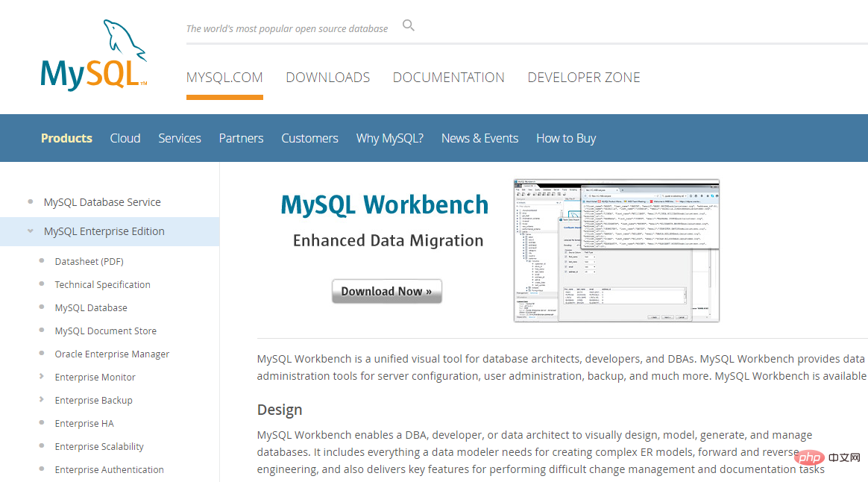Image resolution: width=868 pixels, height=482 pixels.
Task: Click the MySQL Workbench banner title
Action: pos(384,205)
